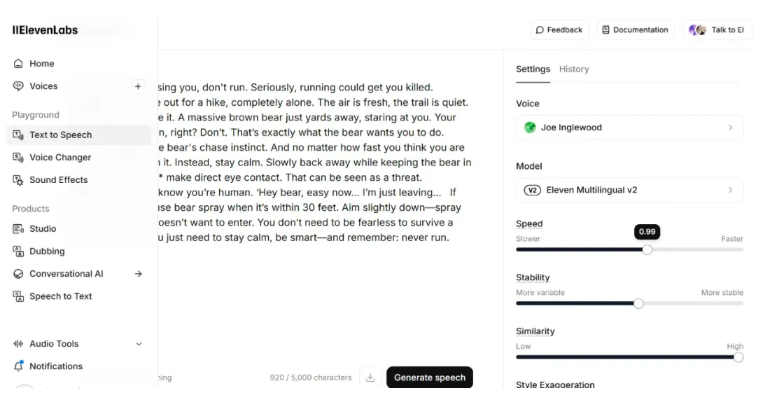The height and width of the screenshot is (402, 779).
Task: Click the Feedback button
Action: (559, 30)
